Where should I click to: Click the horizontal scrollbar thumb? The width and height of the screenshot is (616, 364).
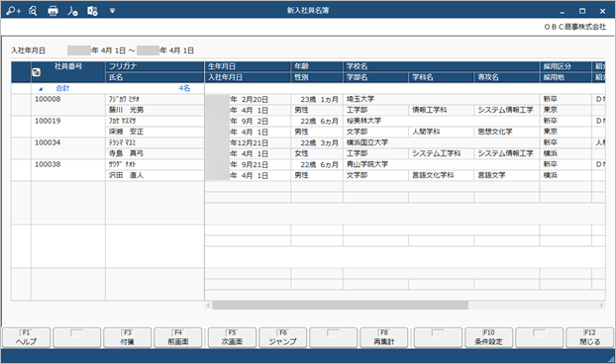point(341,306)
